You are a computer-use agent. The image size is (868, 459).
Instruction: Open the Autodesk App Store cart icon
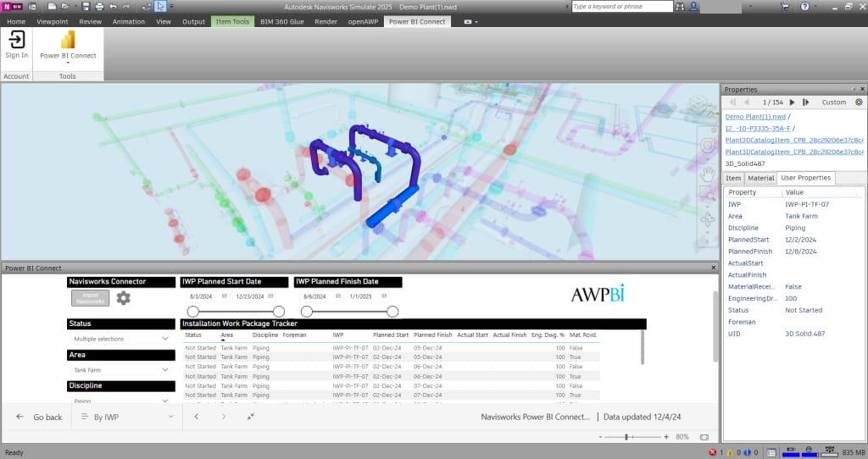[785, 7]
